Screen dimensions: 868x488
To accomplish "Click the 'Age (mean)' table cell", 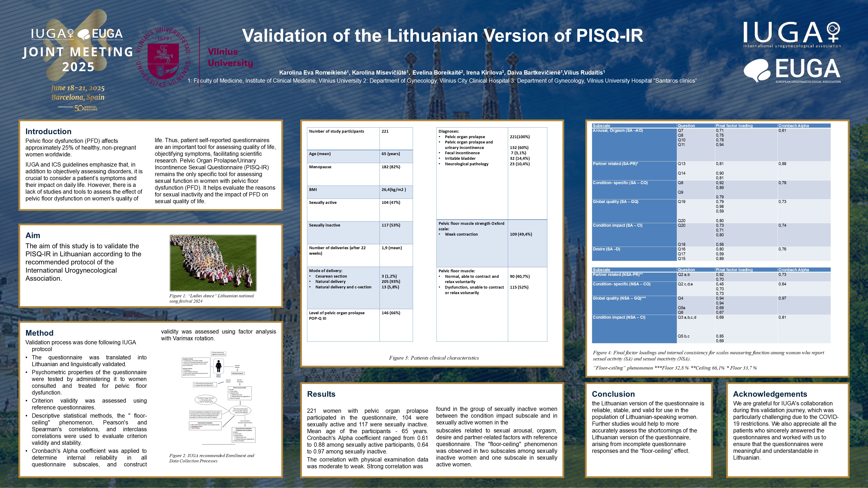I will click(343, 156).
